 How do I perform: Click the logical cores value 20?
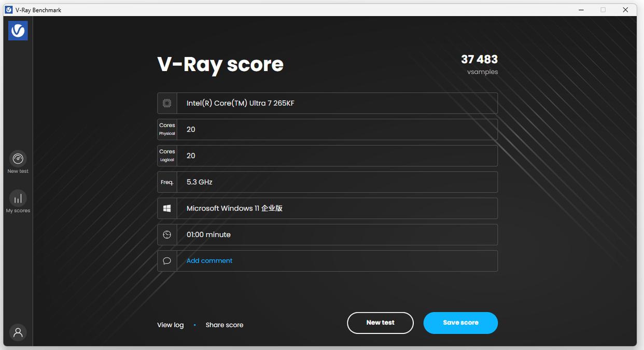191,156
